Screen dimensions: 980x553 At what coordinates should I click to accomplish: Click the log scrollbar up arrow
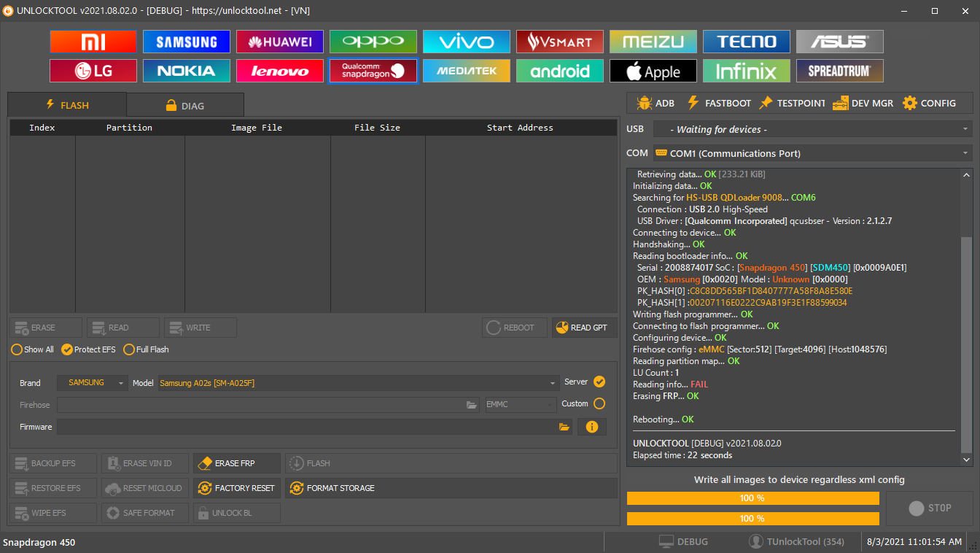pyautogui.click(x=967, y=175)
